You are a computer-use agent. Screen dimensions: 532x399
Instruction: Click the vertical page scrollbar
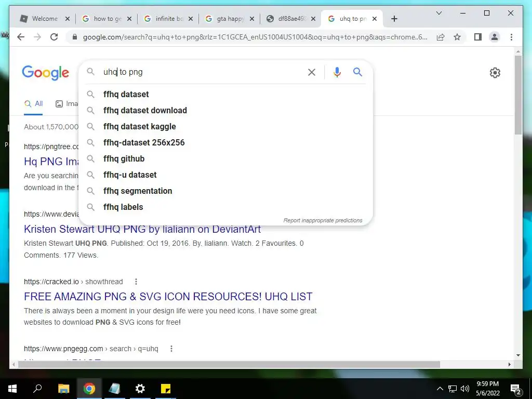point(518,95)
